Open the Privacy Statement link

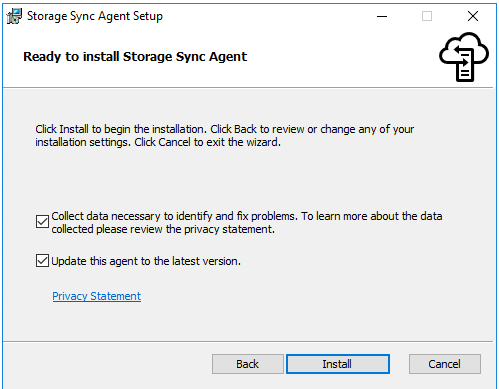97,296
